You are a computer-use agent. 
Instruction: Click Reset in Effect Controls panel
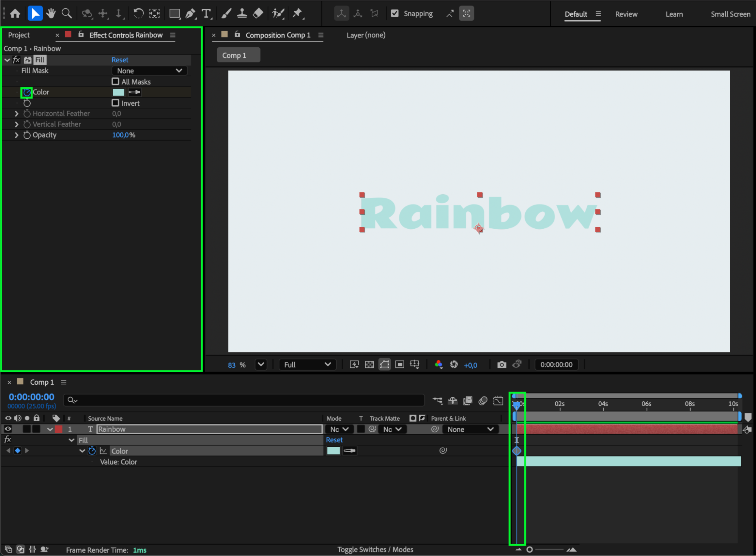[x=120, y=60]
